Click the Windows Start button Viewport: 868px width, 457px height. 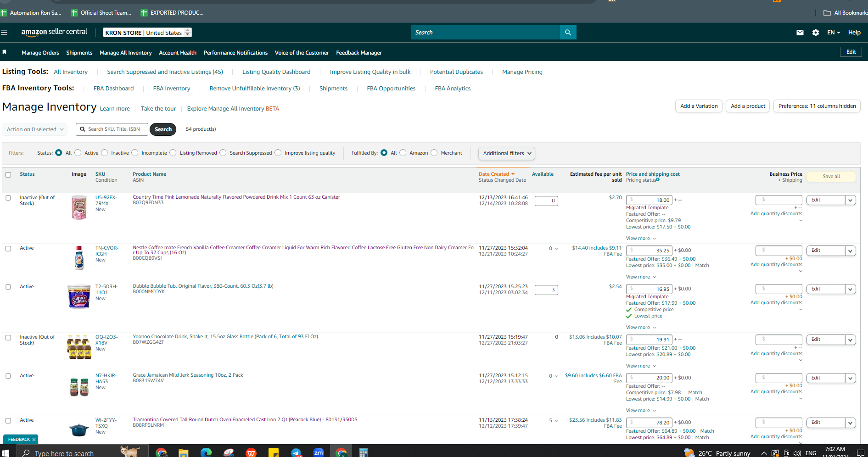pyautogui.click(x=6, y=453)
